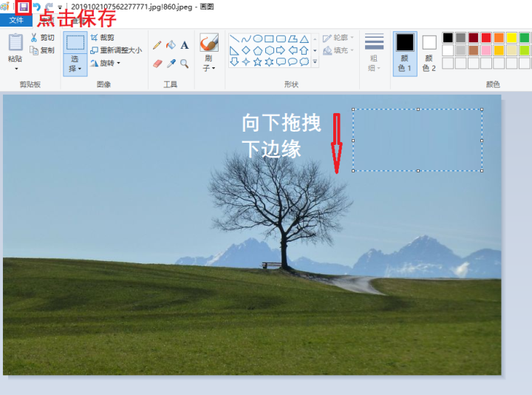
Task: Click 剪切 (Cut) in the clipboard group
Action: tap(42, 38)
